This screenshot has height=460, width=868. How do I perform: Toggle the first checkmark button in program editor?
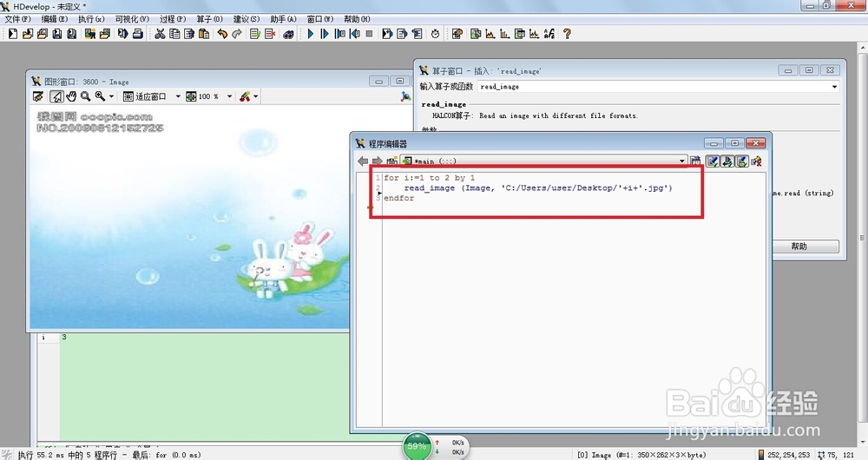point(713,161)
